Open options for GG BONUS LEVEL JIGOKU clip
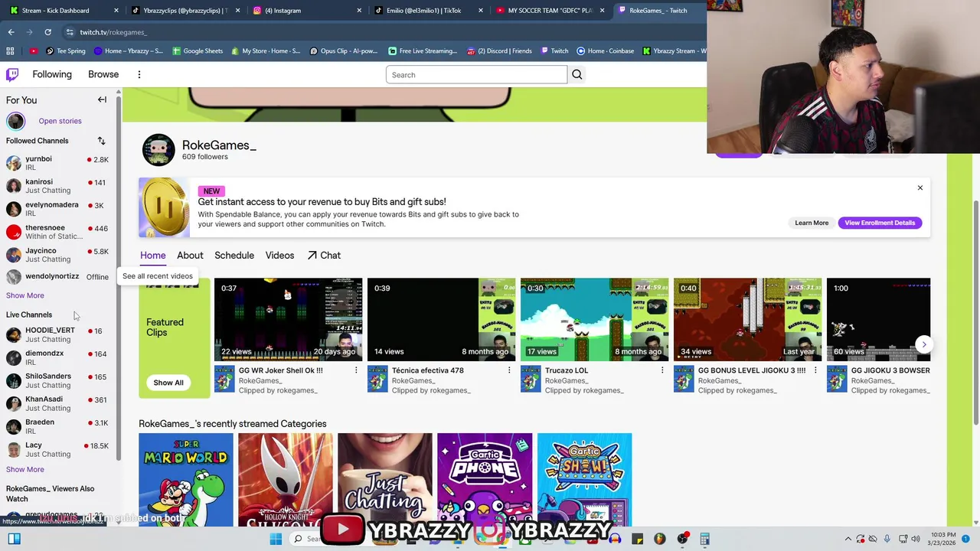Viewport: 980px width, 551px height. point(815,370)
